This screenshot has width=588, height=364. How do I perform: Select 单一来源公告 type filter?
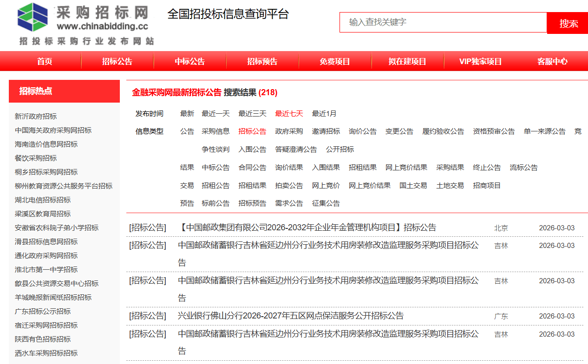[x=544, y=131]
